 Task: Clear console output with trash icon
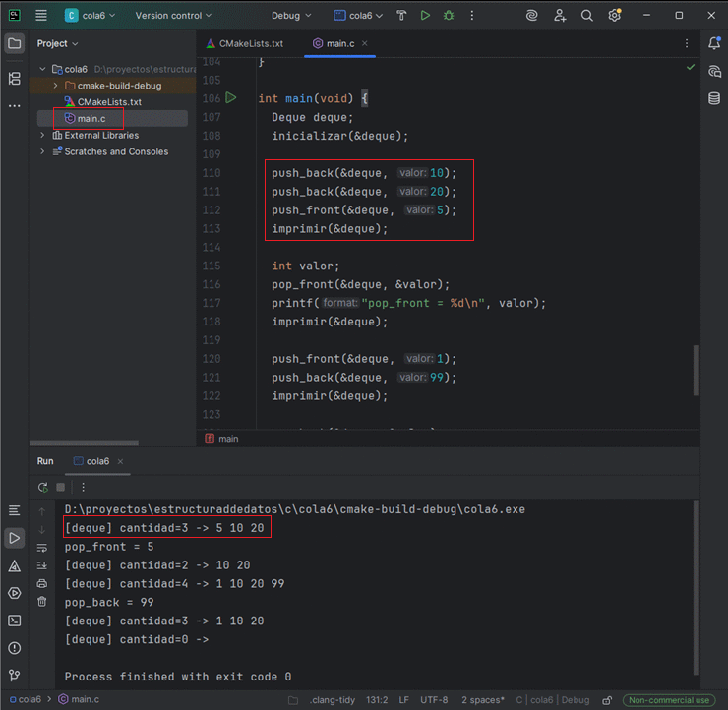(x=42, y=601)
